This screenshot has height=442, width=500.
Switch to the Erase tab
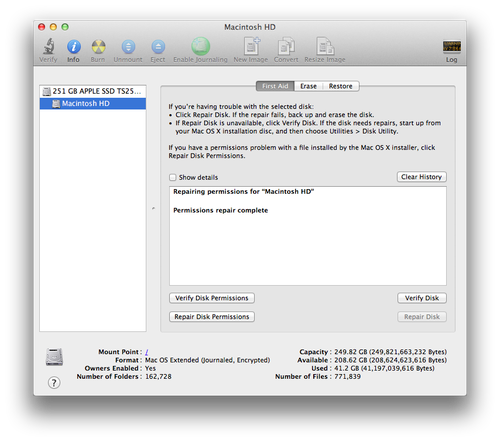(308, 86)
